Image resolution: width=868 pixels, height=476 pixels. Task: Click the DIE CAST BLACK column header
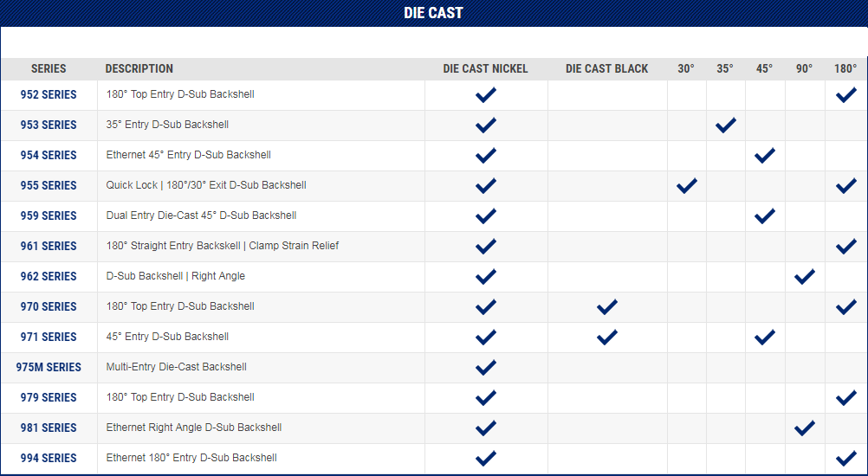(606, 68)
